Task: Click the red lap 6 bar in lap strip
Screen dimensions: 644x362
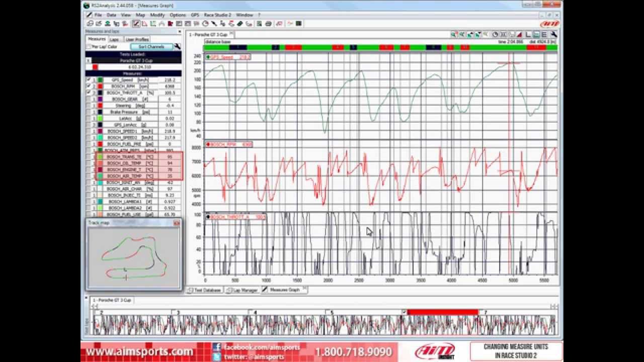Action: [x=442, y=312]
